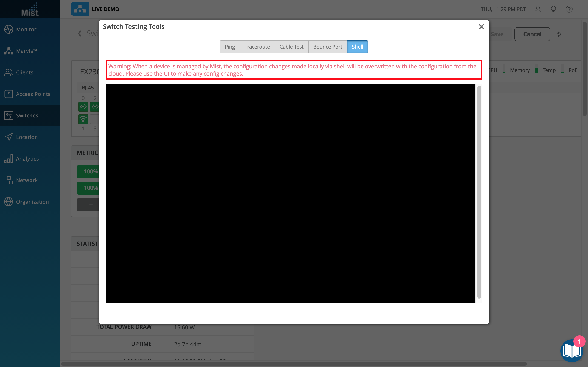Open the Monitor section in sidebar
This screenshot has width=588, height=367.
tap(26, 29)
